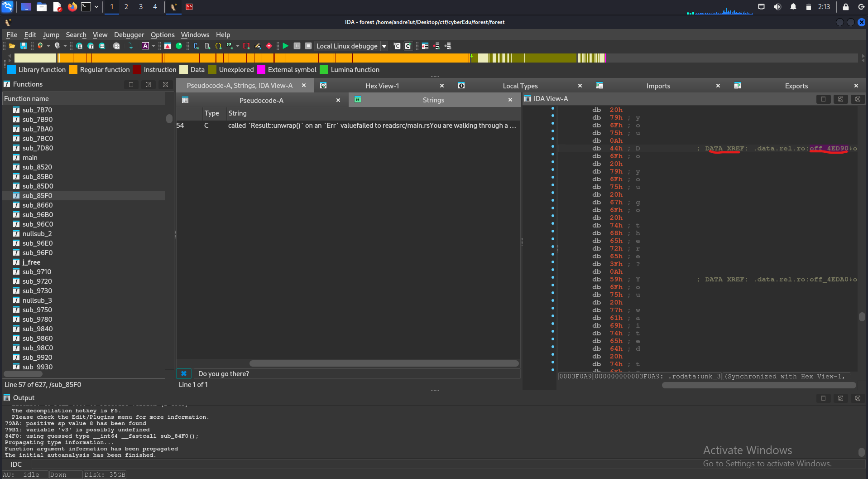The image size is (868, 479).
Task: Open the dropdown next to strings icon
Action: coord(153,46)
